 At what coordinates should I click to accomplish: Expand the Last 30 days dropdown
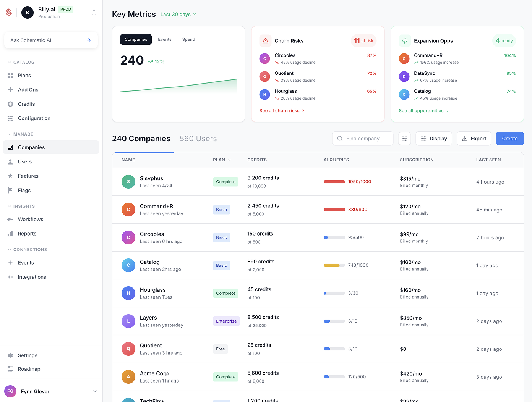pyautogui.click(x=178, y=15)
